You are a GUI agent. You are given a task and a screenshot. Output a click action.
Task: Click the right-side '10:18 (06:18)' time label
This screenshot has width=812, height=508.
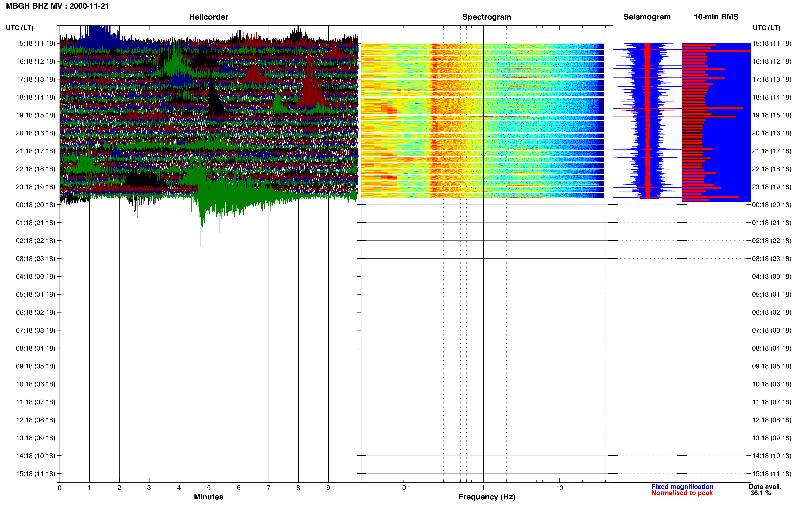tap(772, 384)
